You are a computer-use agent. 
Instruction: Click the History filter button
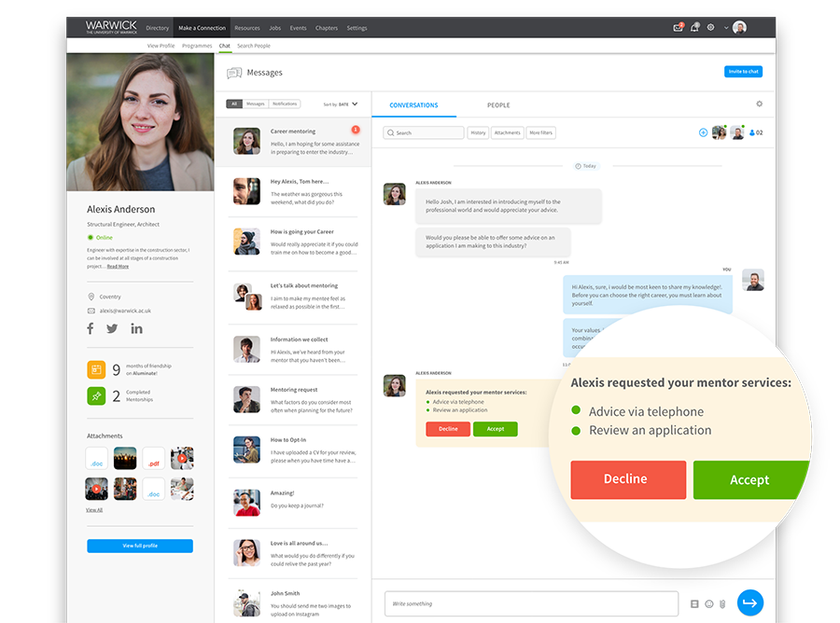pyautogui.click(x=478, y=132)
